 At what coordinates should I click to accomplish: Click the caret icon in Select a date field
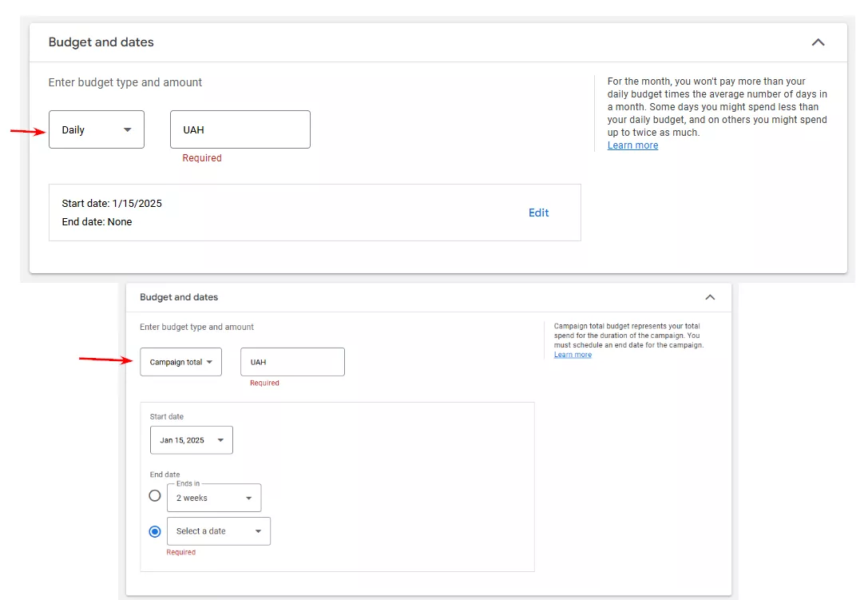258,531
